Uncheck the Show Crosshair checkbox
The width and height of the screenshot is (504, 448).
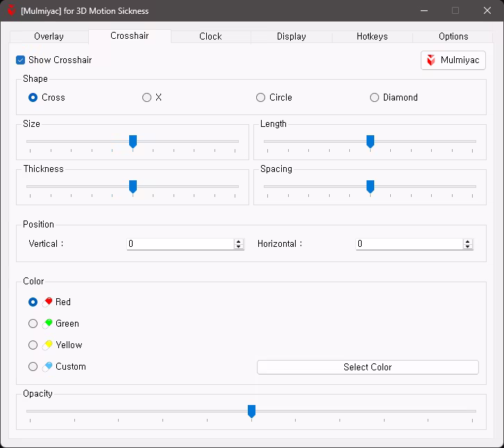click(20, 60)
